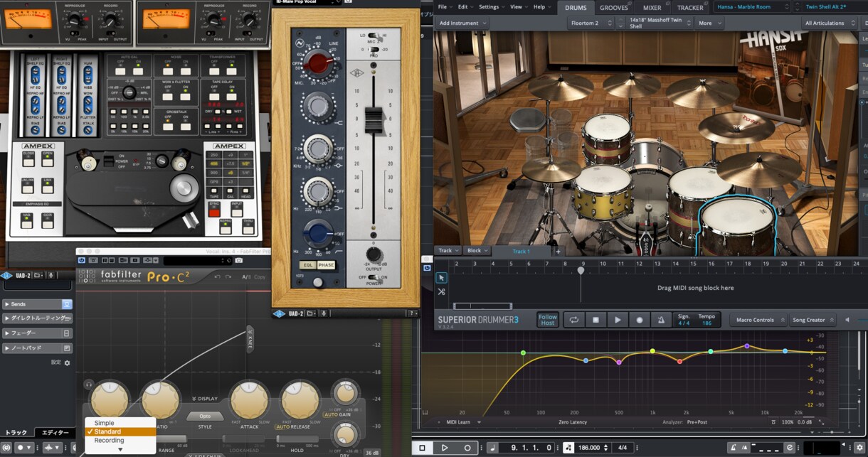This screenshot has height=457, width=868.
Task: Toggle Follow Host in Superior Drummer
Action: click(x=548, y=320)
